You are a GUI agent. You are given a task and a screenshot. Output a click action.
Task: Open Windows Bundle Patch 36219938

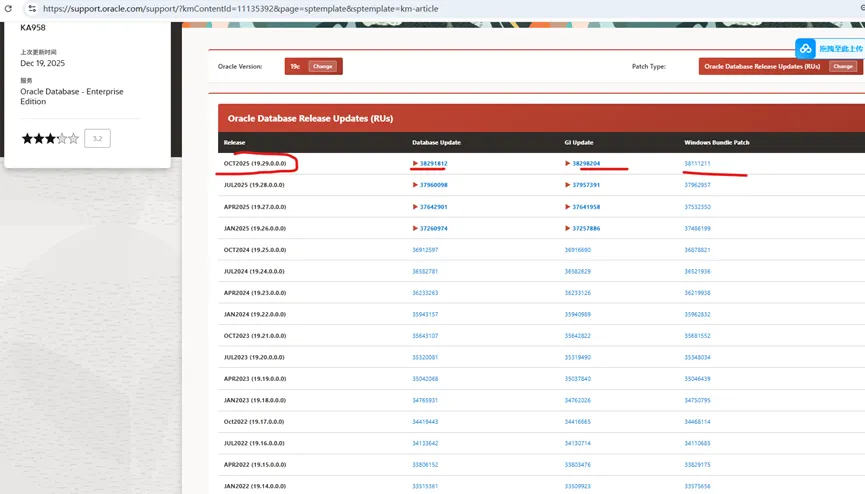coord(697,293)
